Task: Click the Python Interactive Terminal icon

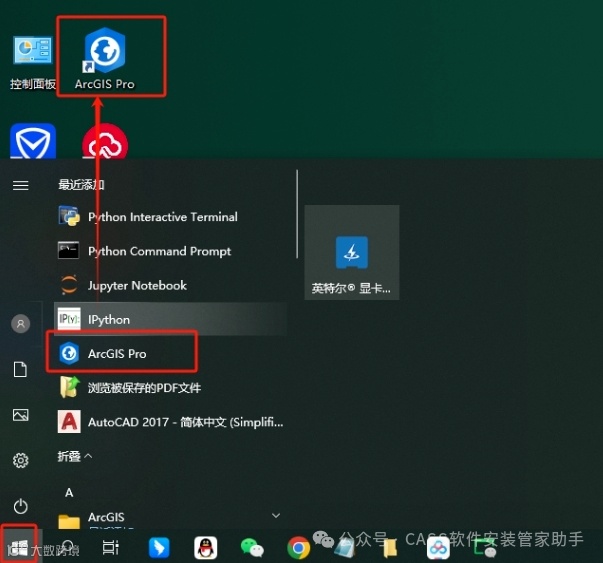Action: coord(69,217)
